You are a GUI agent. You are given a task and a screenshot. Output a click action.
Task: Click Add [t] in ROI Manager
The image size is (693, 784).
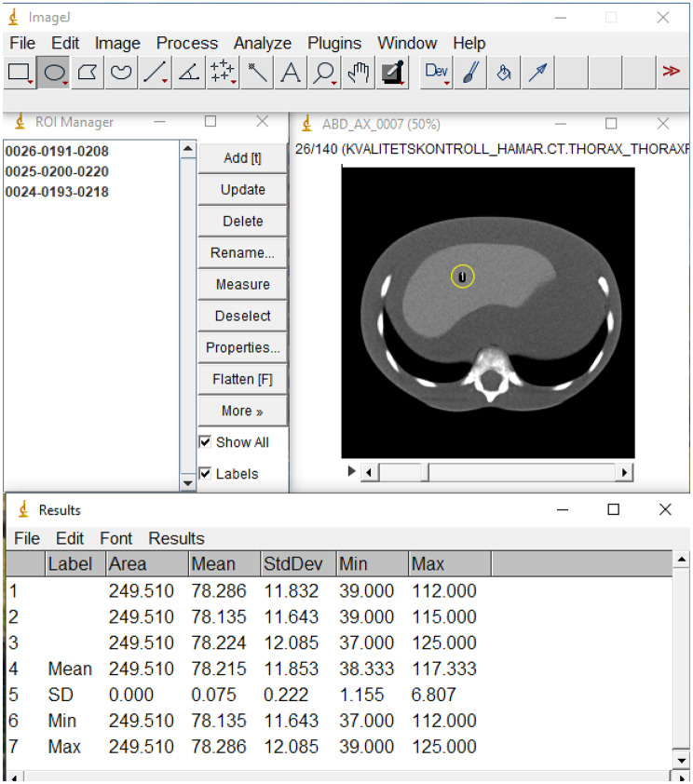click(x=242, y=158)
